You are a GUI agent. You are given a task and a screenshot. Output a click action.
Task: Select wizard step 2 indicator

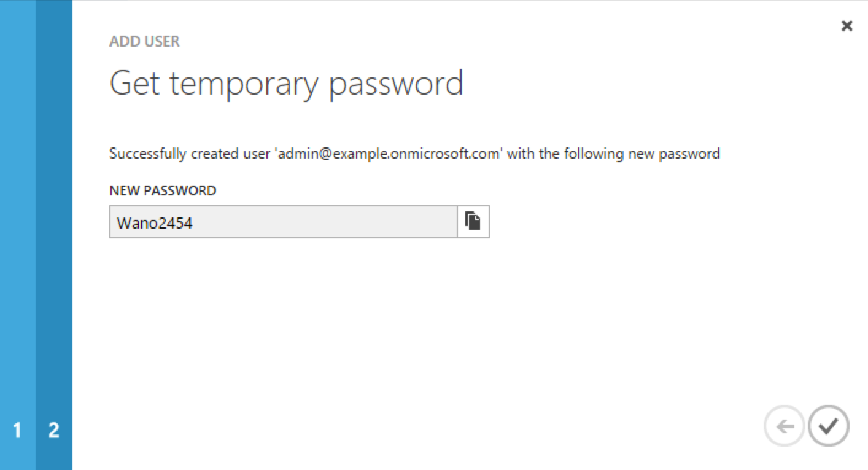pyautogui.click(x=54, y=431)
